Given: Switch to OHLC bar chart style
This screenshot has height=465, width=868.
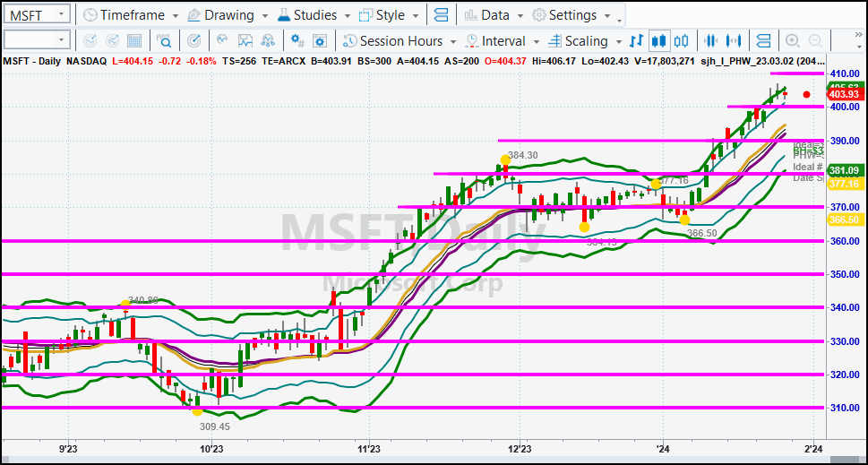Looking at the screenshot, I should (637, 40).
